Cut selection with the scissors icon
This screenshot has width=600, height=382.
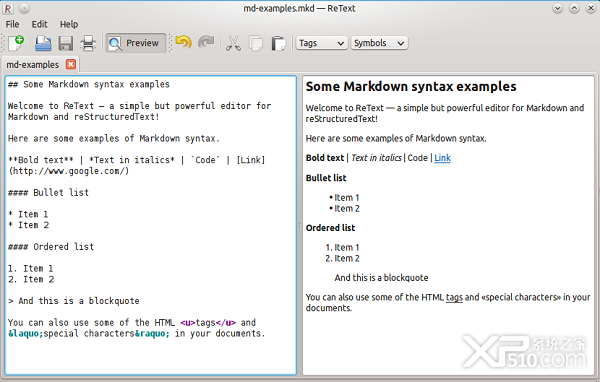click(233, 43)
